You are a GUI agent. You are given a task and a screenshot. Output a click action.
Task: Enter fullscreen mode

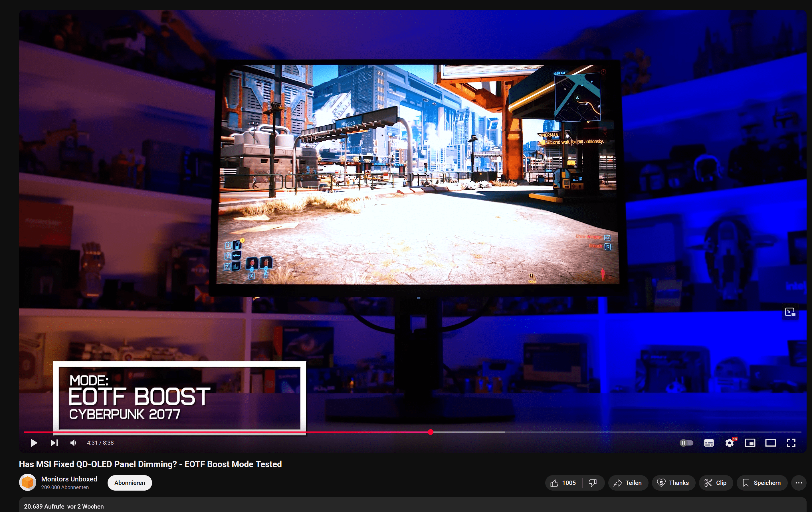[x=791, y=443]
